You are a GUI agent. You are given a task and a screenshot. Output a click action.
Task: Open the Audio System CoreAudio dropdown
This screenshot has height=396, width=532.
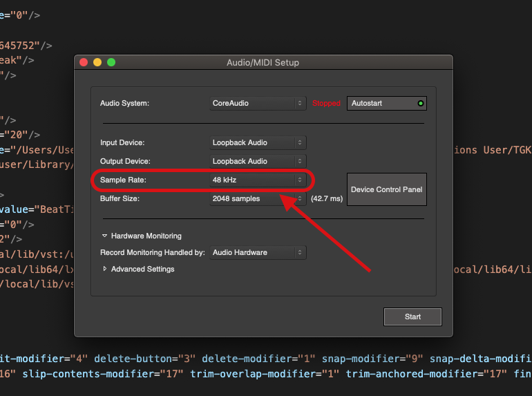(x=258, y=103)
